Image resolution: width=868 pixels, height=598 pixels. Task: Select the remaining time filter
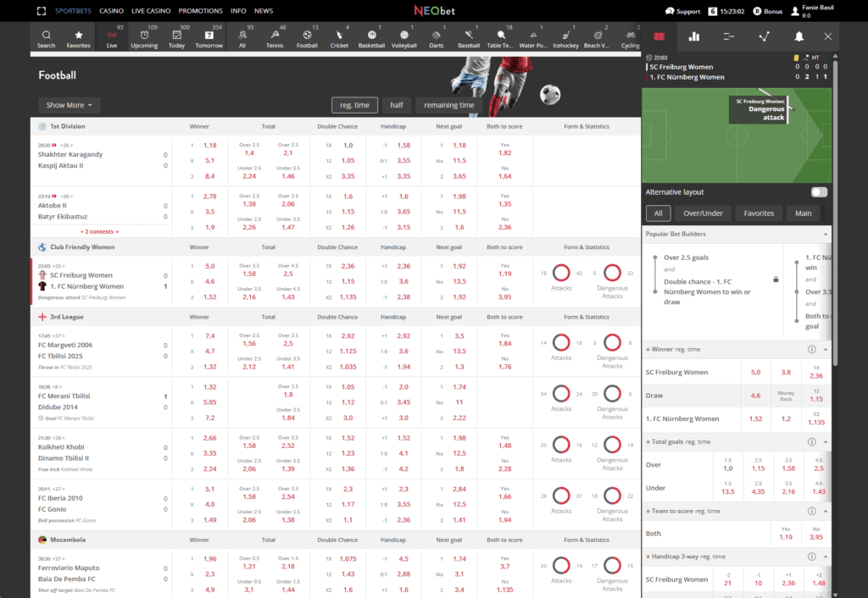(449, 105)
